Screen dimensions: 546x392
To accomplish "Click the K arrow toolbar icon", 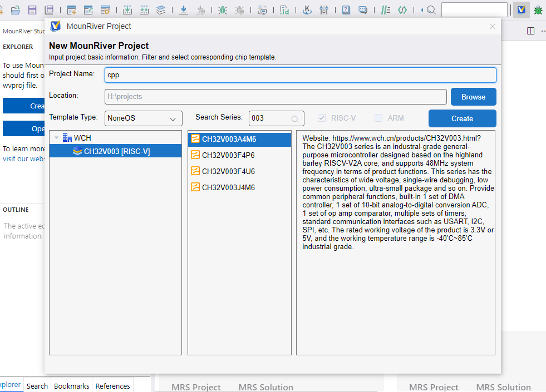I will pyautogui.click(x=307, y=10).
